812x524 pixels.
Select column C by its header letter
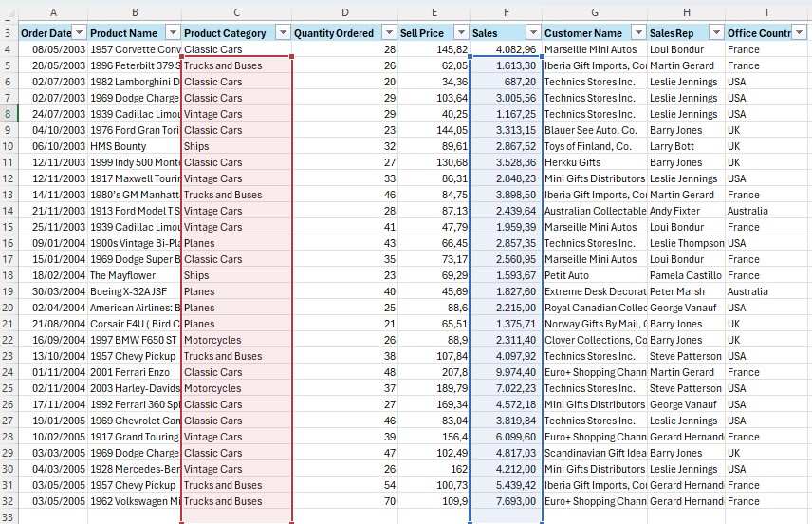click(x=236, y=11)
